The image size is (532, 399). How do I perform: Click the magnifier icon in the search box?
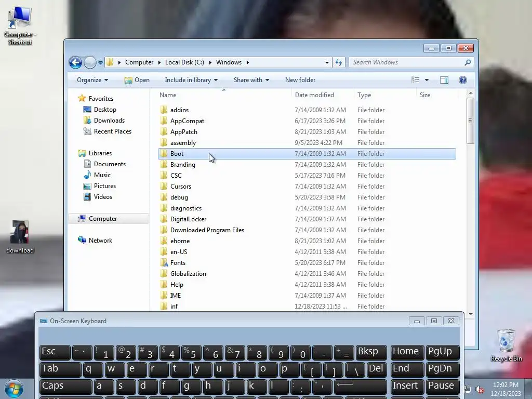point(468,62)
